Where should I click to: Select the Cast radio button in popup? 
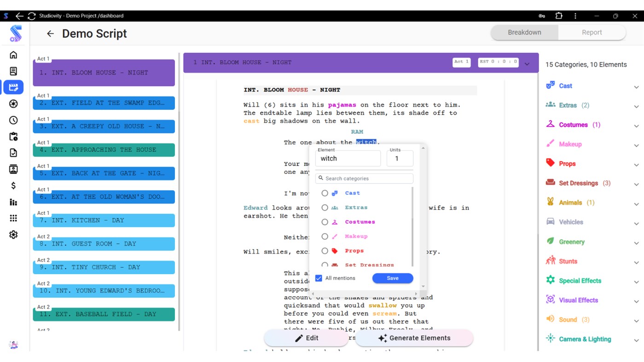(x=325, y=193)
